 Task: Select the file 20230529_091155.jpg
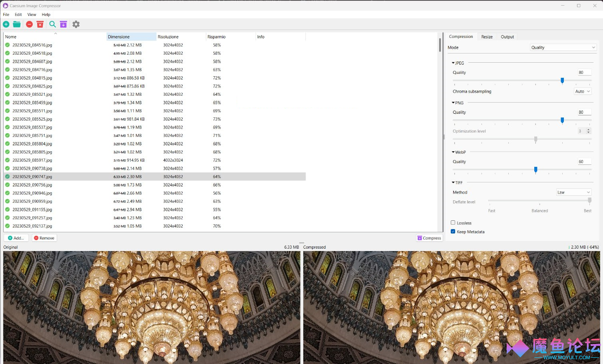pyautogui.click(x=32, y=210)
